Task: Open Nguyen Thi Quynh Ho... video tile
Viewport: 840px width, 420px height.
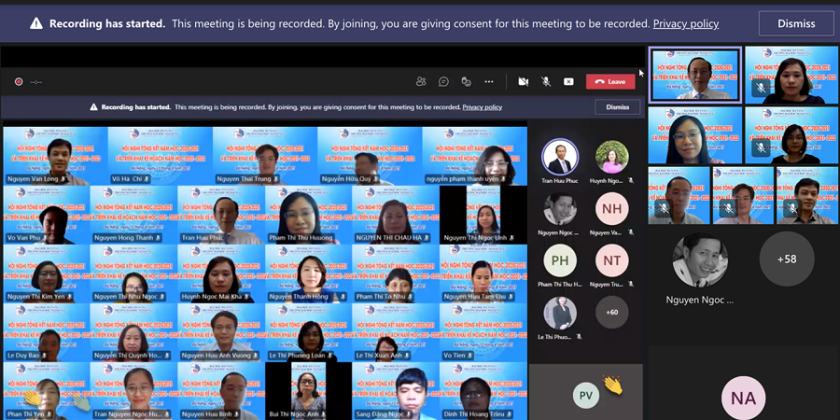Action: click(x=134, y=333)
